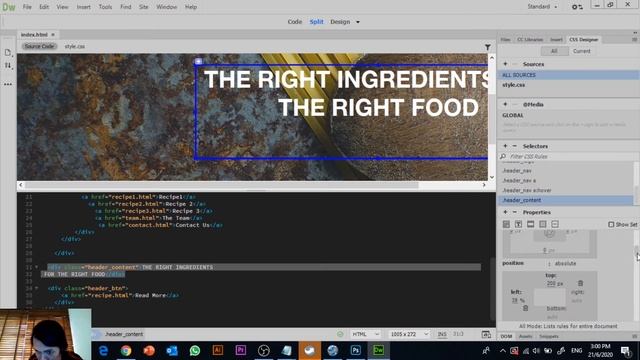Open the Tools menu
This screenshot has width=640, height=360.
(105, 7)
